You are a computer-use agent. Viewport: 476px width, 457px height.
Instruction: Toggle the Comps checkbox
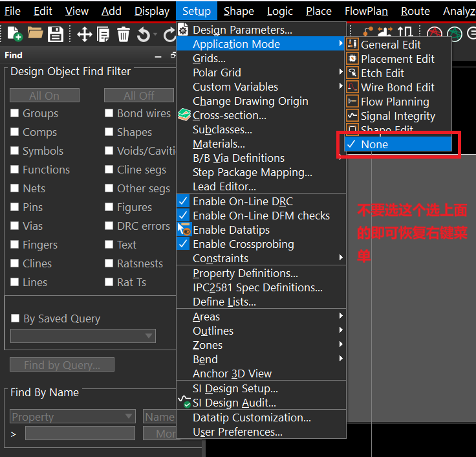click(x=15, y=132)
